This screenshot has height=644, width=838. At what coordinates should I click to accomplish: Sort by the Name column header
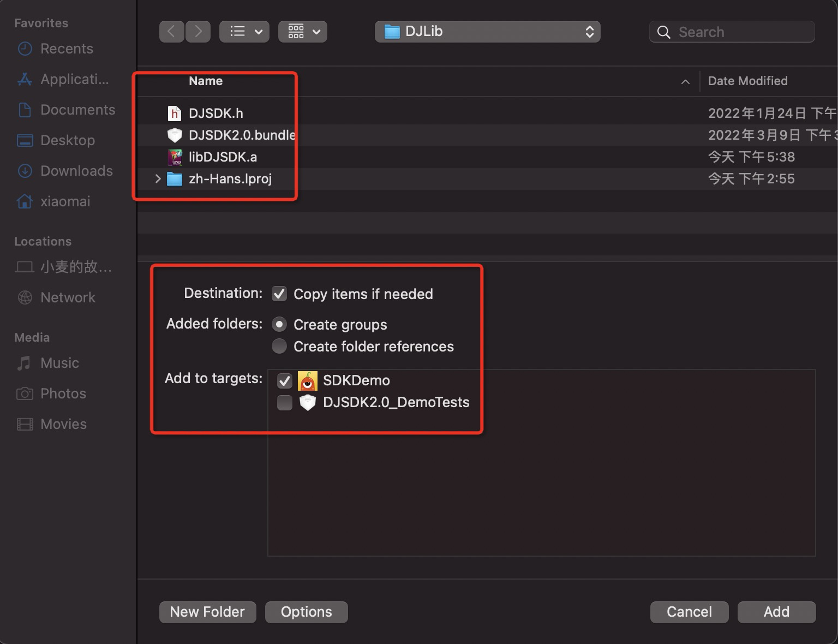pos(205,81)
